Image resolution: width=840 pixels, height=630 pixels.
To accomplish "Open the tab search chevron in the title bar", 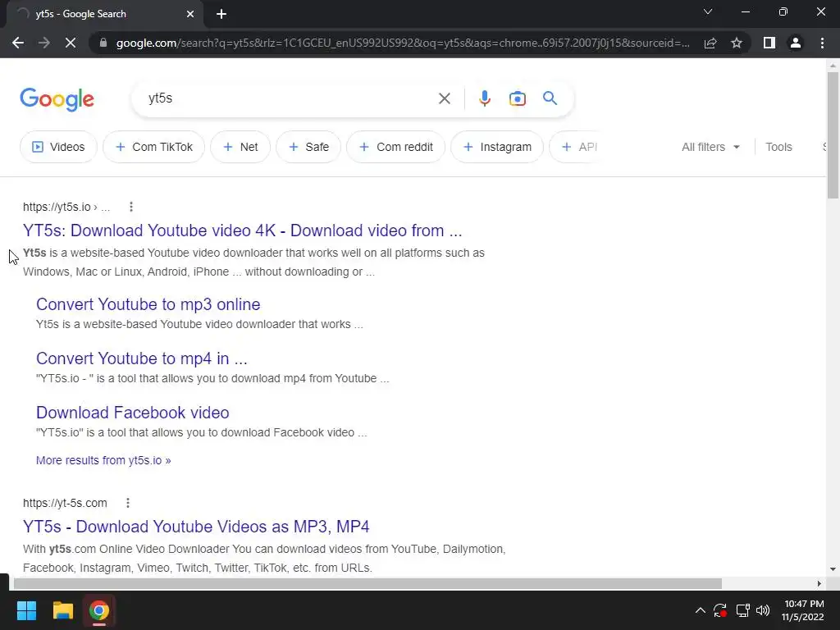I will click(x=708, y=11).
